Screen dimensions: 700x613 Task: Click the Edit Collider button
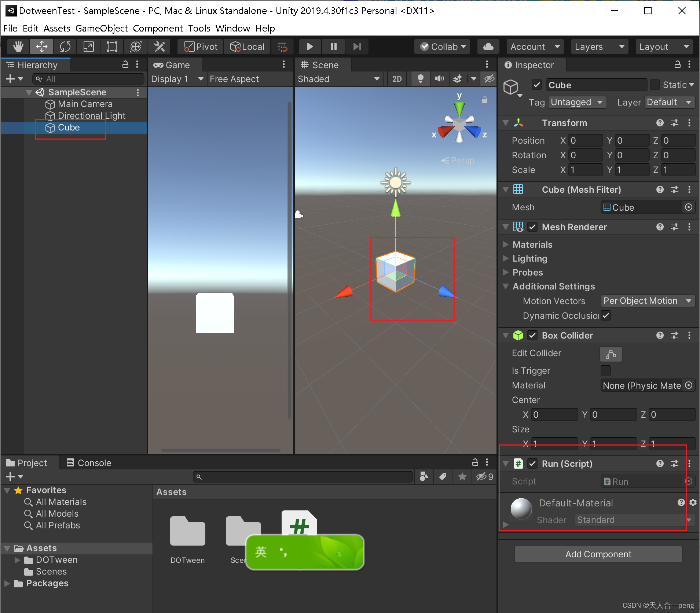click(x=610, y=354)
